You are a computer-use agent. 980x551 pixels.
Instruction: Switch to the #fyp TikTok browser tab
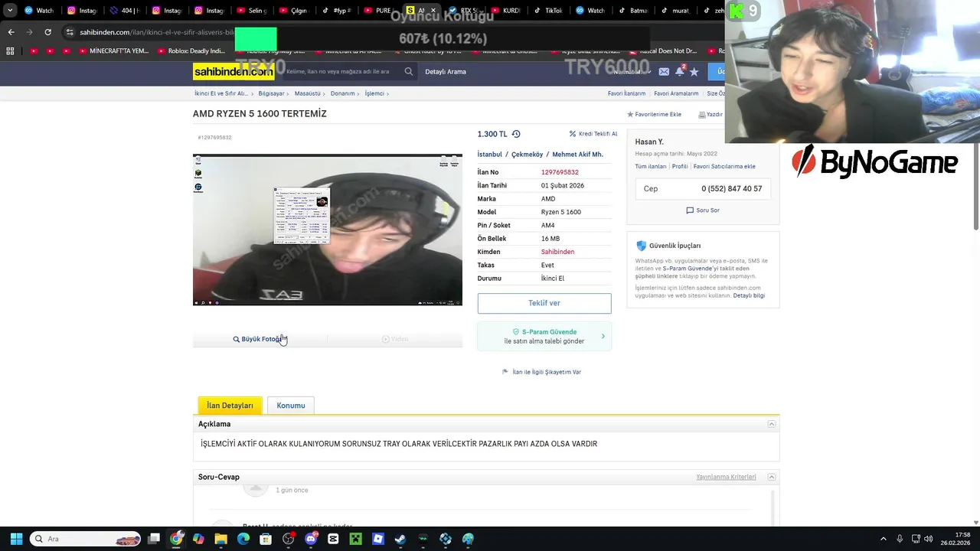pos(335,11)
